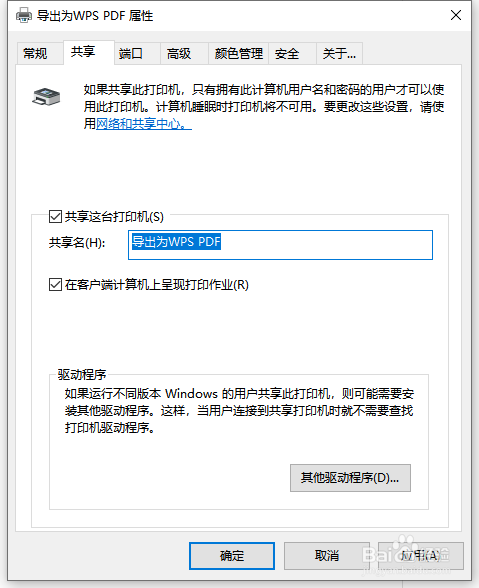
Task: Click the 共享名(H): label
Action: pos(77,243)
